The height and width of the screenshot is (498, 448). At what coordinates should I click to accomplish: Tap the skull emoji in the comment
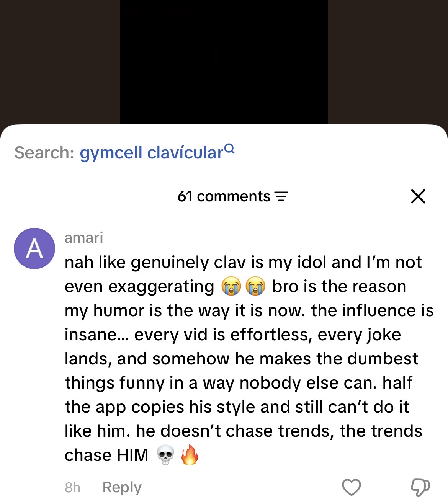165,455
